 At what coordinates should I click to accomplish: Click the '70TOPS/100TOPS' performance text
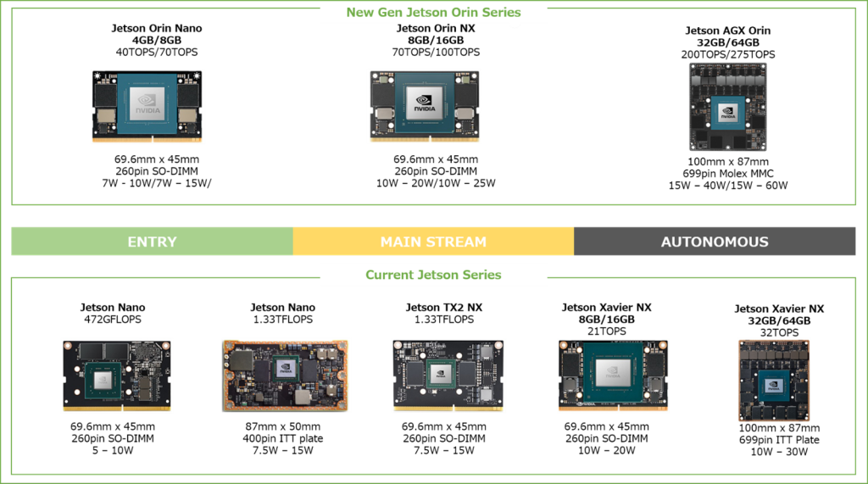[x=436, y=52]
